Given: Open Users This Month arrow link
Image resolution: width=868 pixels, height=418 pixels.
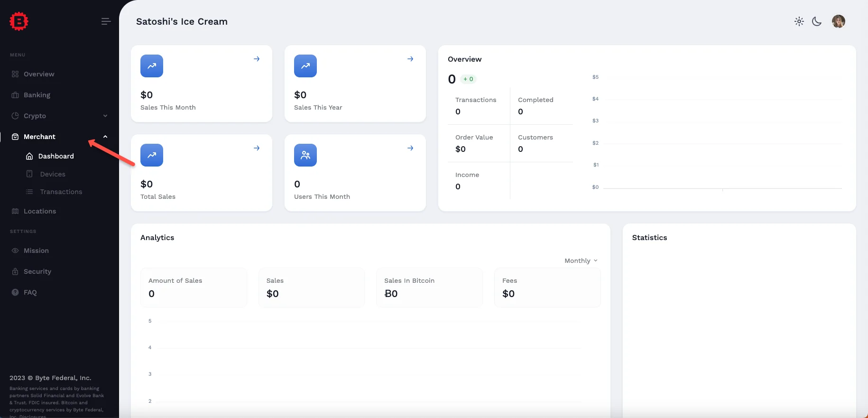Looking at the screenshot, I should 410,148.
